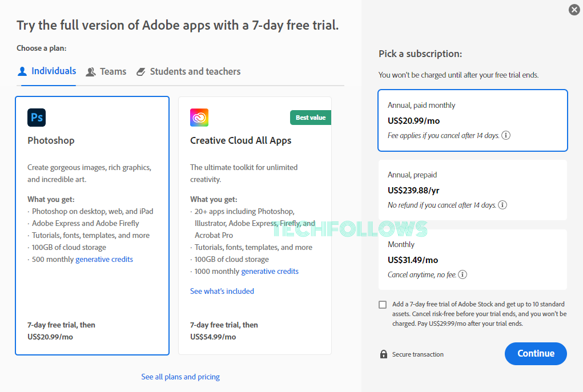The height and width of the screenshot is (392, 583).
Task: Click the Secure transaction padlock icon
Action: tap(384, 354)
